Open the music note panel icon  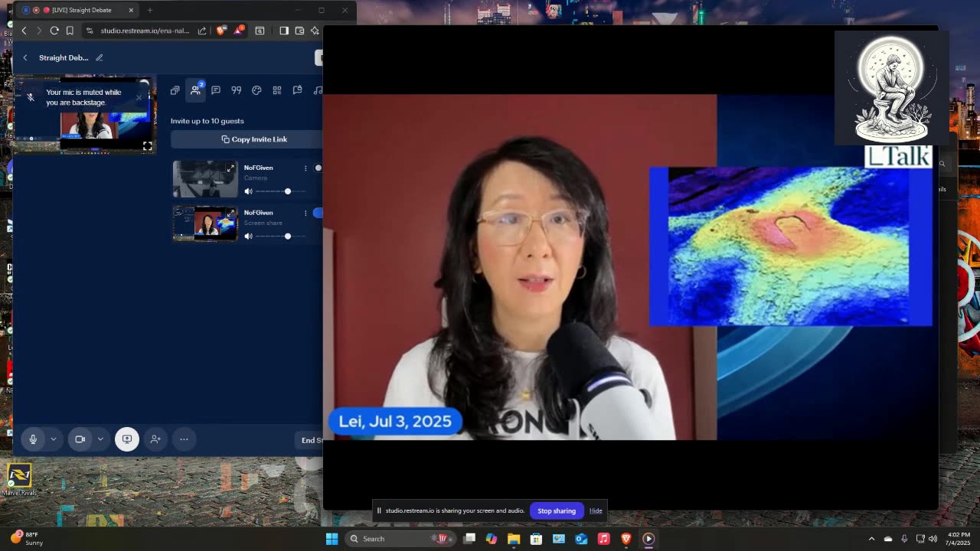(x=318, y=90)
